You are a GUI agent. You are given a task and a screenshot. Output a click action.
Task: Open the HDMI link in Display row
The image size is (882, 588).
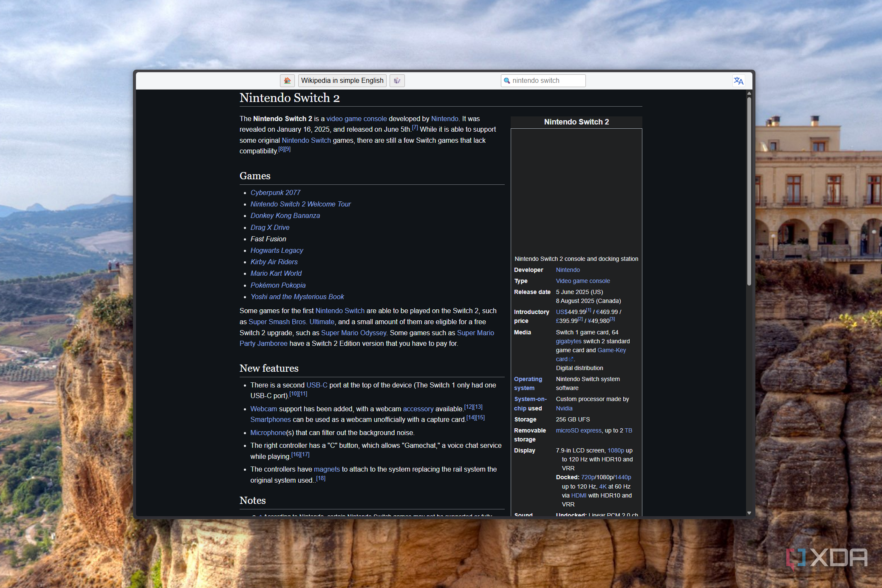[x=579, y=495]
